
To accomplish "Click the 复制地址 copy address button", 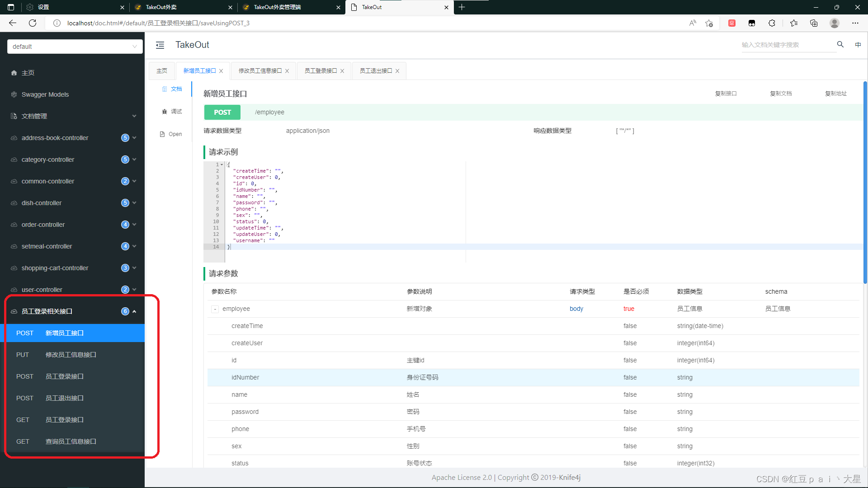I will 835,94.
